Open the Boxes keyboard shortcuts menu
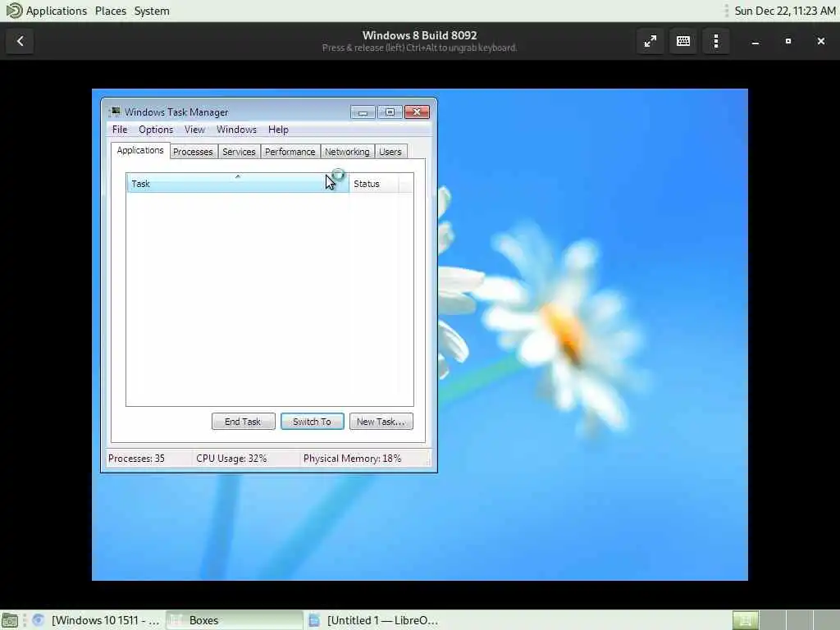The image size is (840, 630). point(683,41)
